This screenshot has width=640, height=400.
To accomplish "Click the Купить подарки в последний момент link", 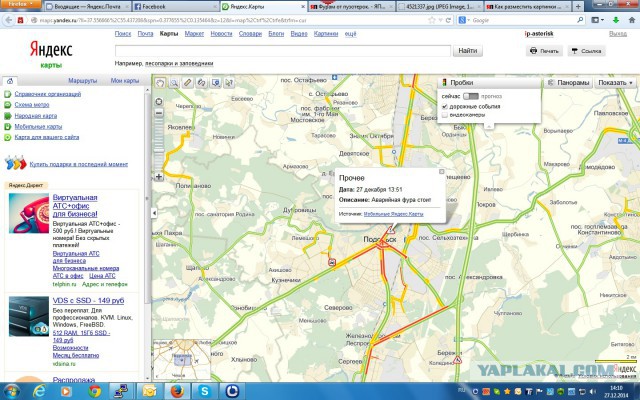I will [x=79, y=164].
